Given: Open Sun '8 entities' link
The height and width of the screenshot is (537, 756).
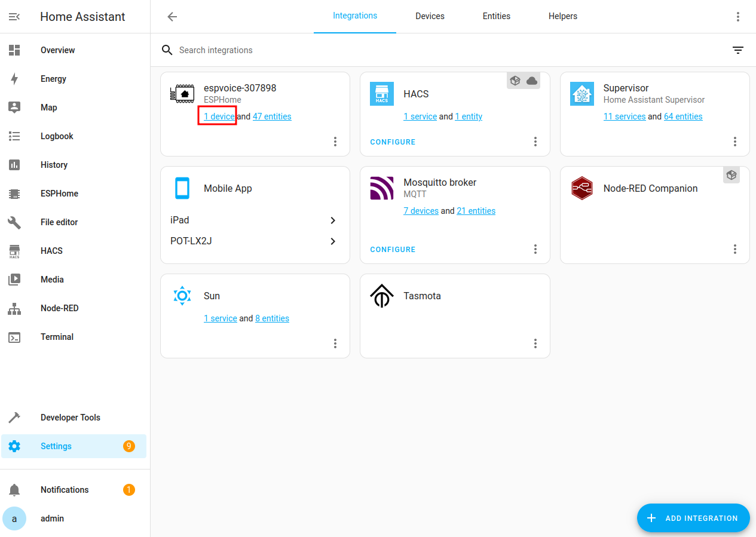Looking at the screenshot, I should pos(272,318).
